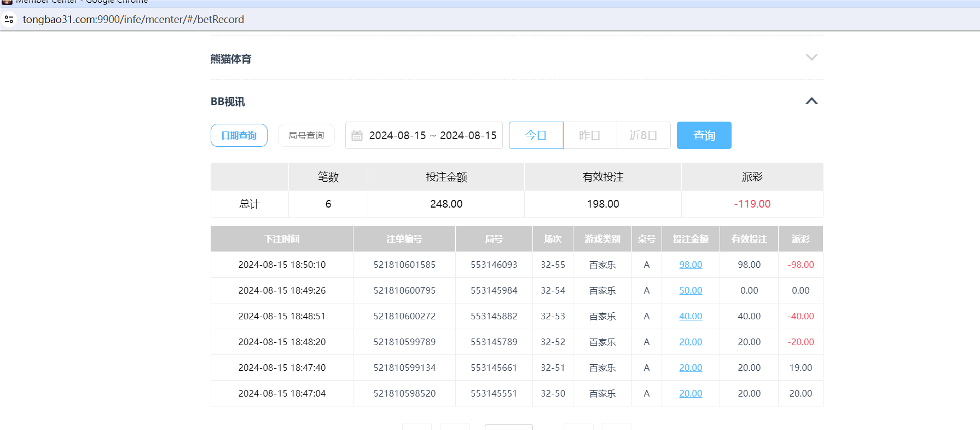
Task: Open 20.00 link for round 32-52
Action: click(690, 342)
